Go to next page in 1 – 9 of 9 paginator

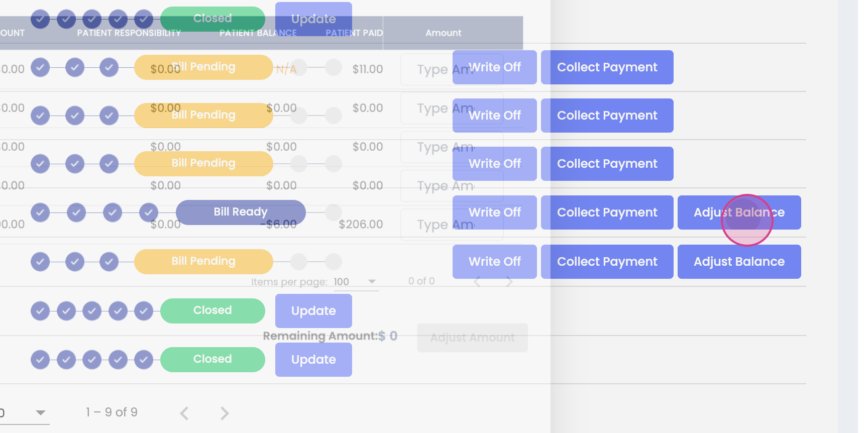click(225, 413)
